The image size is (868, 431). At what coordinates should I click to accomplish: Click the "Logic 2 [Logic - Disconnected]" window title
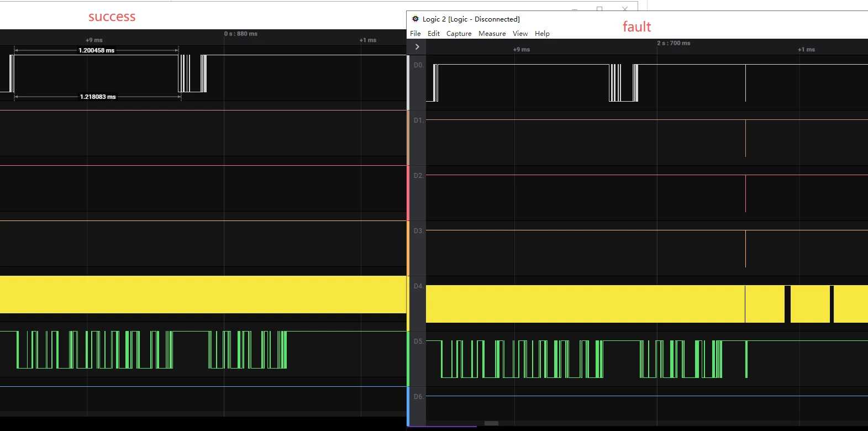[x=471, y=19]
